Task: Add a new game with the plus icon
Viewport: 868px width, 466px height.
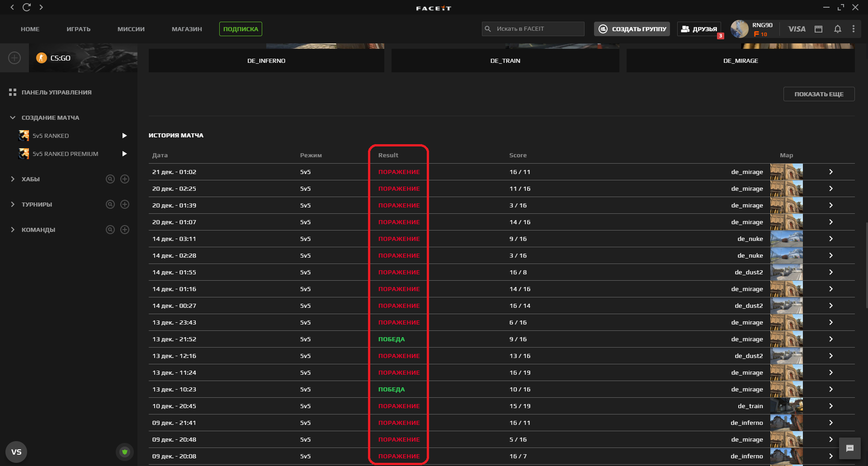Action: (14, 58)
